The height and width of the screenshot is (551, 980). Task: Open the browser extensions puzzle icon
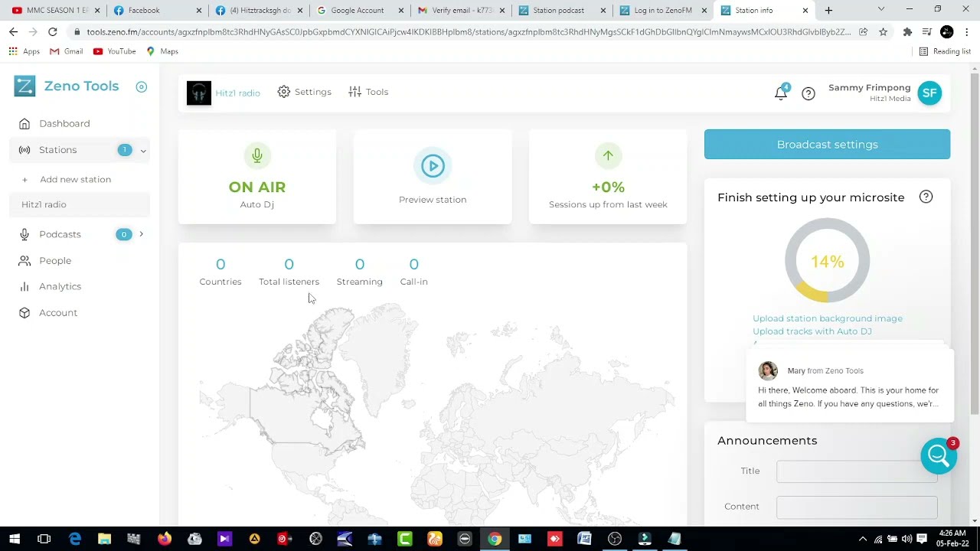[907, 32]
